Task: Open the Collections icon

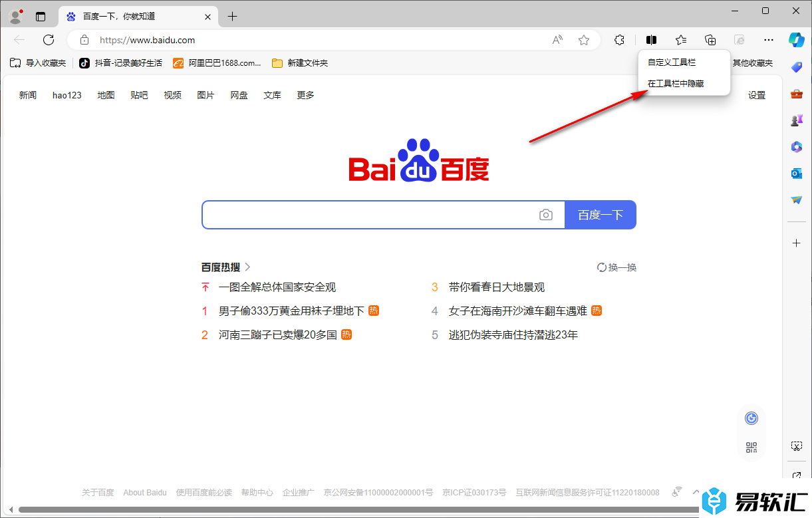Action: 710,40
